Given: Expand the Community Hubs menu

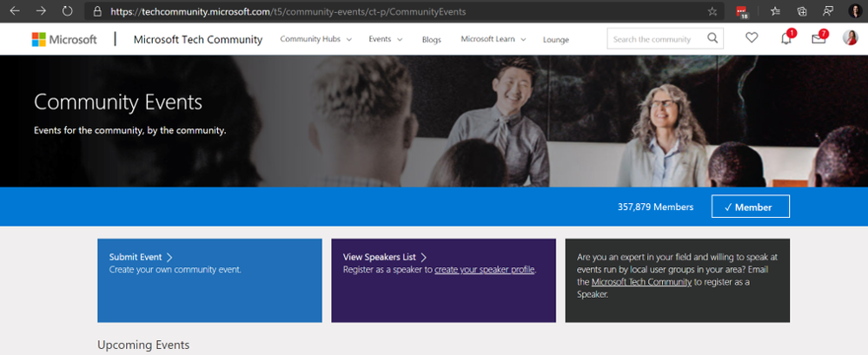Looking at the screenshot, I should pos(315,39).
